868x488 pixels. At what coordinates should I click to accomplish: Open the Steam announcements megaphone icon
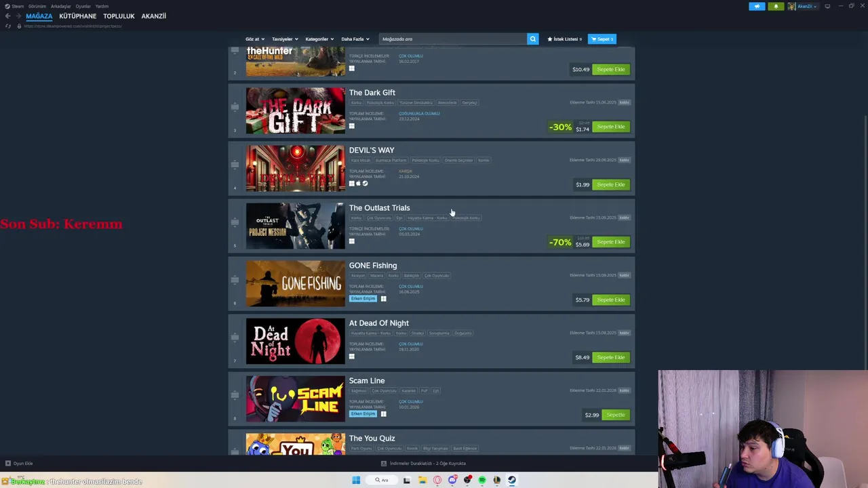click(x=757, y=6)
